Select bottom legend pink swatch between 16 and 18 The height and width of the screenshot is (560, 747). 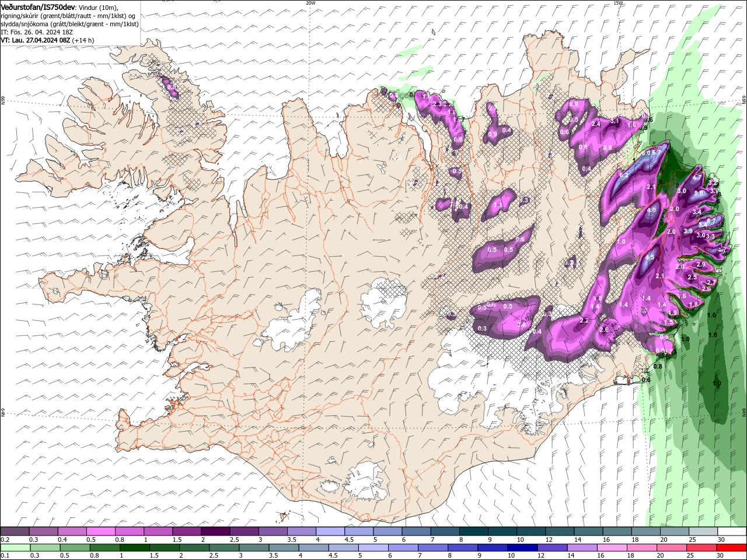coord(612,548)
